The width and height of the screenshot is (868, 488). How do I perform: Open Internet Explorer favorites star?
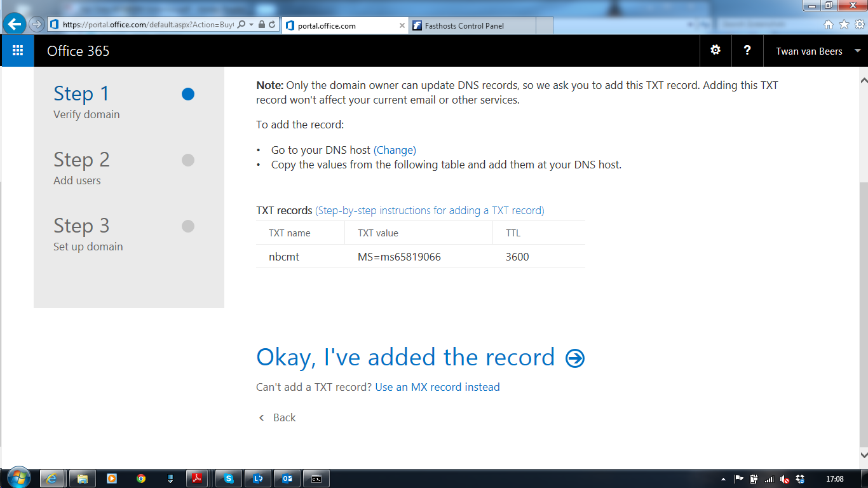(844, 24)
